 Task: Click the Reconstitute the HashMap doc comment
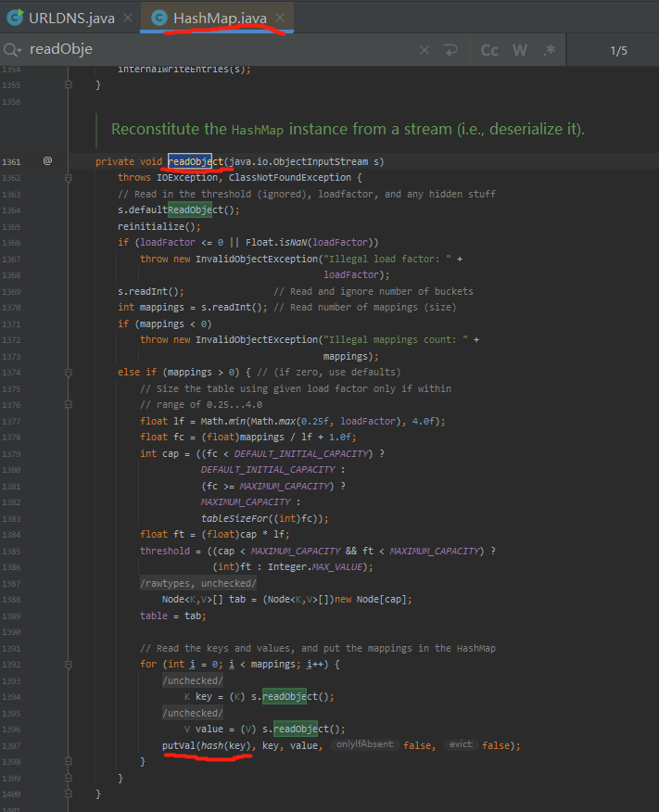click(348, 129)
